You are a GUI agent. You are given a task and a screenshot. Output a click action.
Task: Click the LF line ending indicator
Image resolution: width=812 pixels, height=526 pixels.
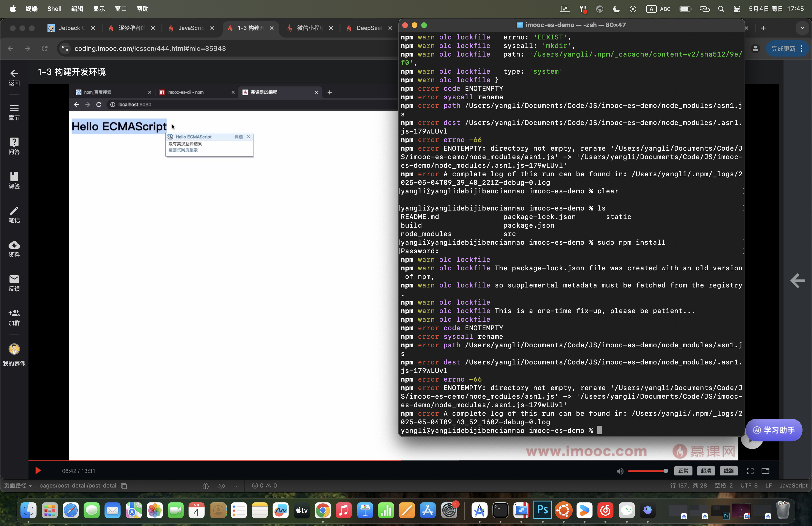click(x=768, y=485)
